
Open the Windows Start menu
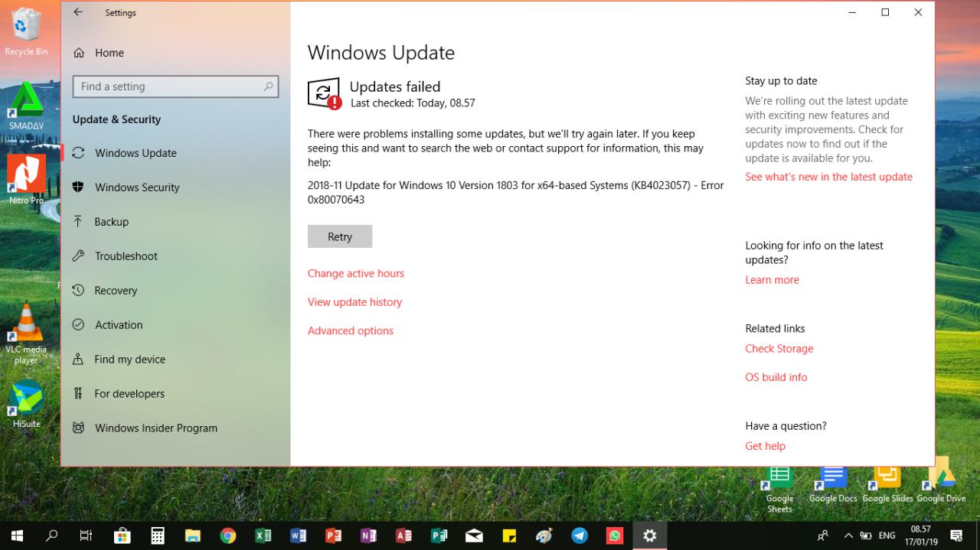(x=17, y=536)
